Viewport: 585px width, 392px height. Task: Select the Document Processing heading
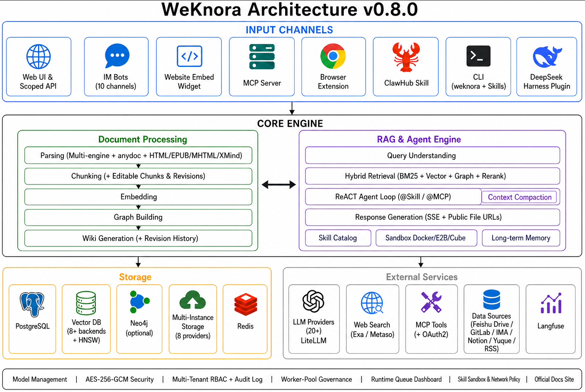click(143, 139)
